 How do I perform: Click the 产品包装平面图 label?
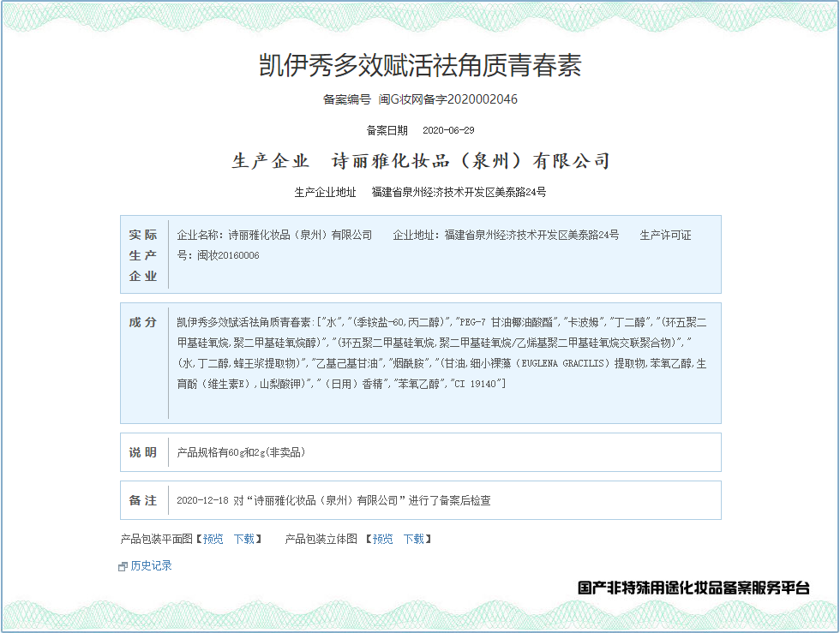tap(156, 539)
